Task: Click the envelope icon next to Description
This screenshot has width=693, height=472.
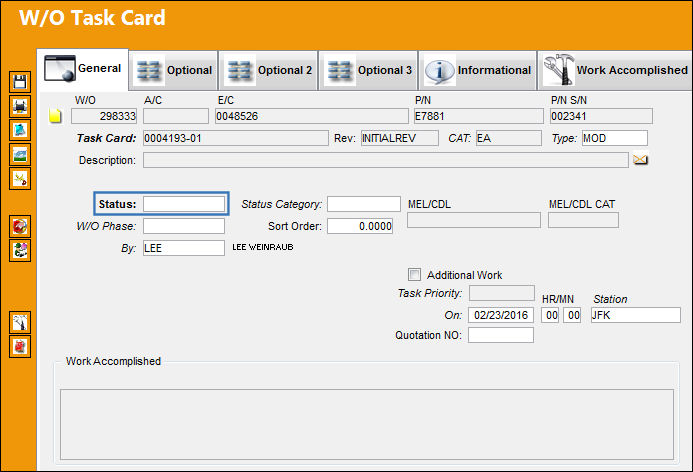Action: coord(640,160)
